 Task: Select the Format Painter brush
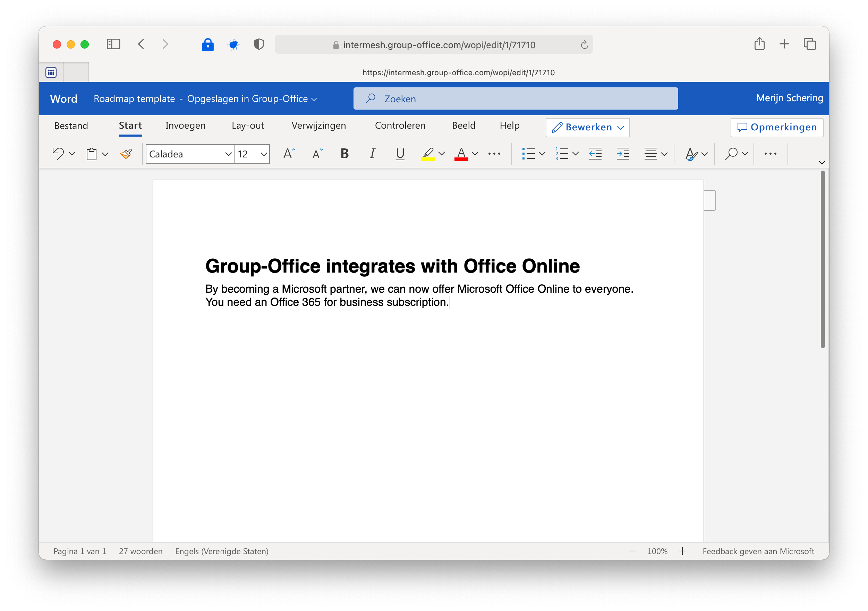(126, 154)
